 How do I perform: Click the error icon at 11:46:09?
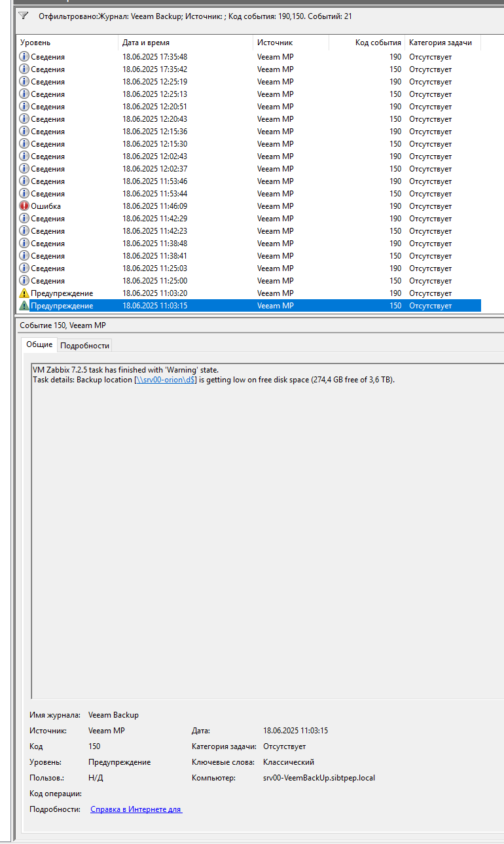24,206
